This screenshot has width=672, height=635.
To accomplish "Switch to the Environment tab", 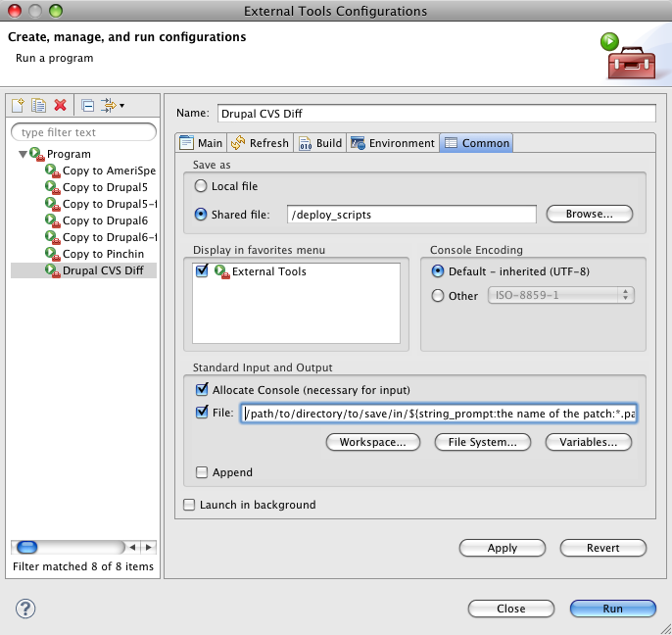I will 392,143.
